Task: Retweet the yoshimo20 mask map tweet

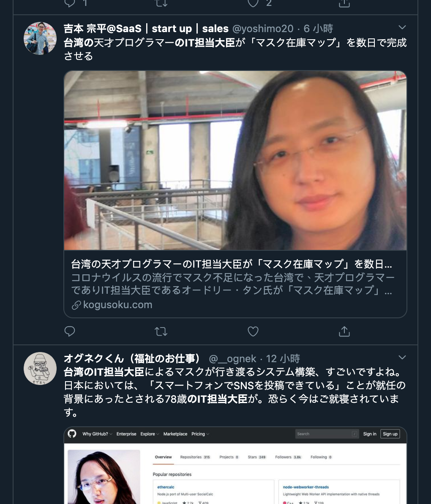Action: point(161,331)
